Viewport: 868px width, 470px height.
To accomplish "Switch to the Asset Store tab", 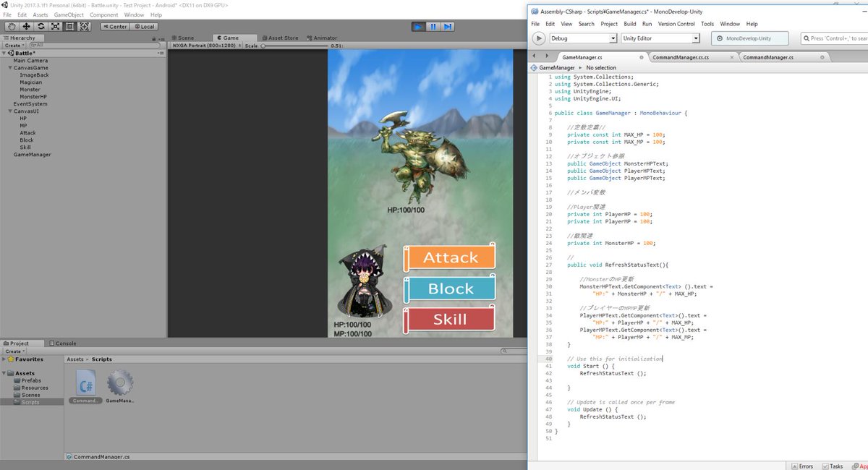I will (x=281, y=38).
